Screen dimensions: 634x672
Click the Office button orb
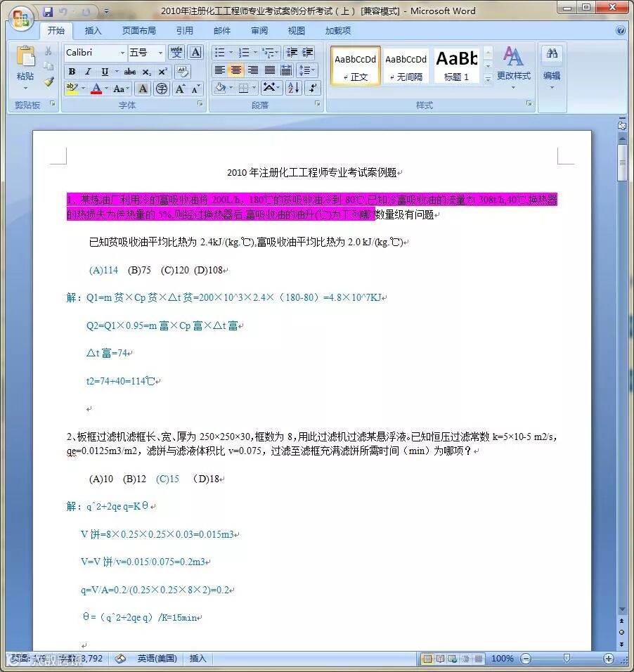point(20,18)
